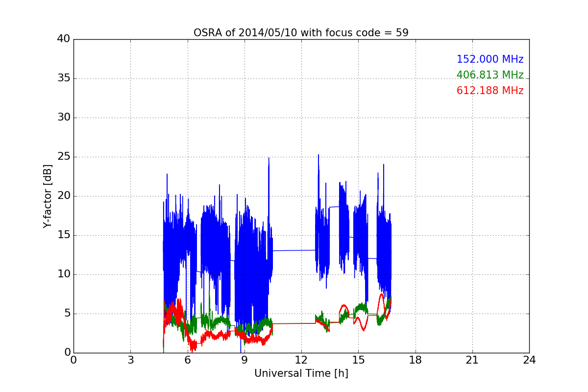588x392 pixels.
Task: Click the y-axis tick value 5
Action: (67, 314)
